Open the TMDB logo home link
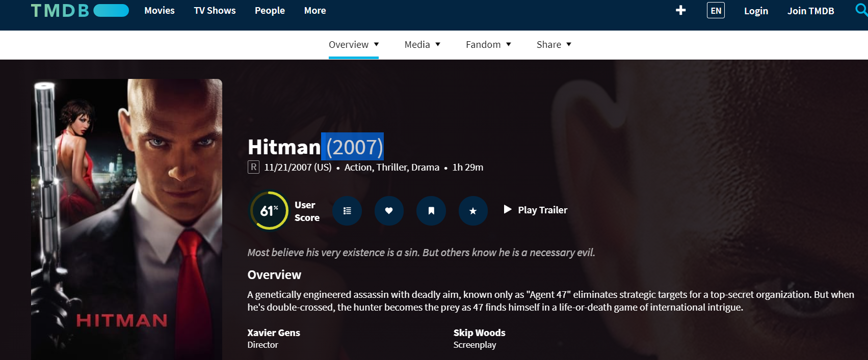 click(80, 11)
